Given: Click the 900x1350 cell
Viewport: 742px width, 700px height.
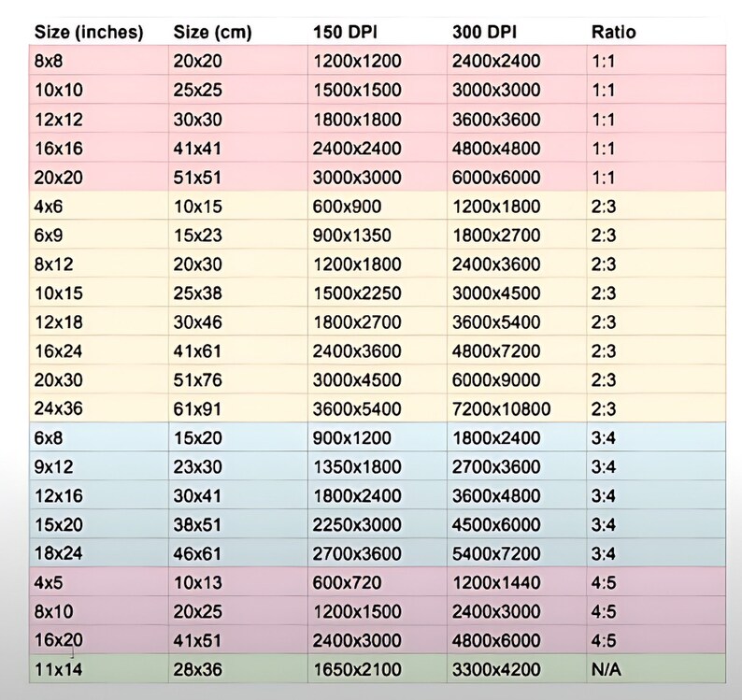Looking at the screenshot, I should (378, 236).
